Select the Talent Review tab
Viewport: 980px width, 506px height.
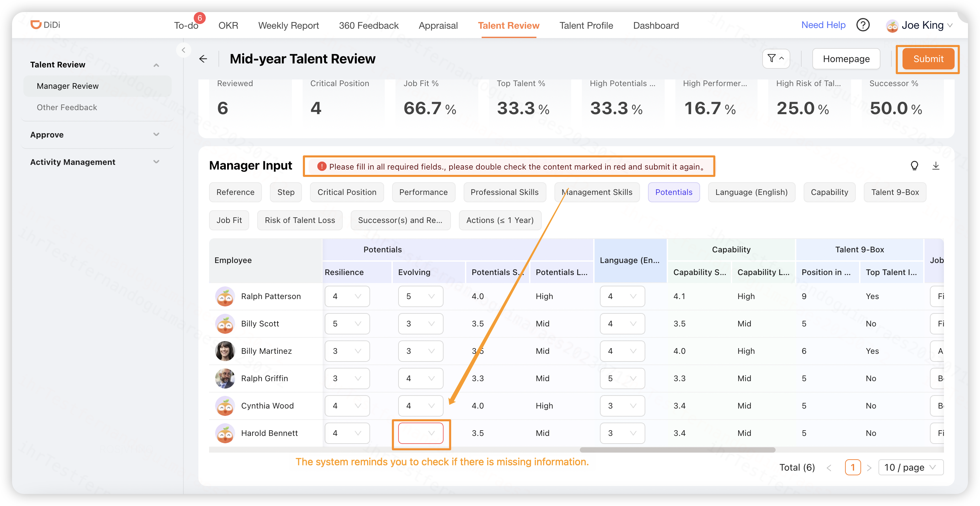coord(508,25)
